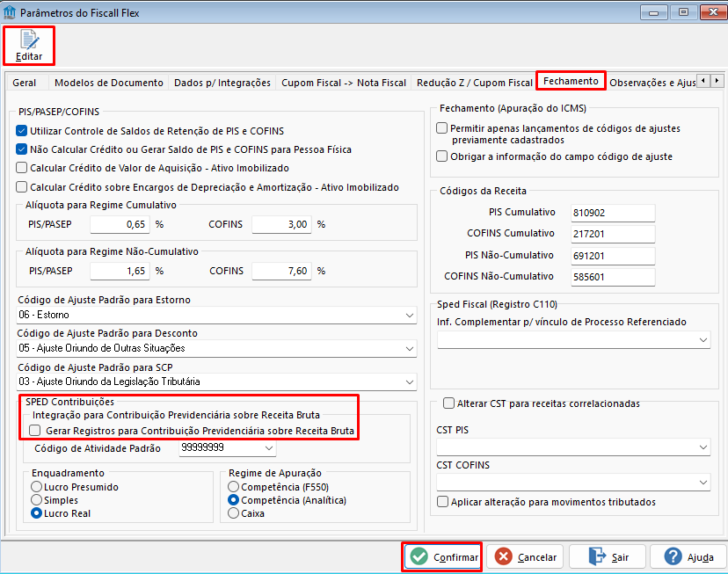This screenshot has width=728, height=574.
Task: Minimize the Parâmetros do Fiscall Flex window
Action: 654,12
